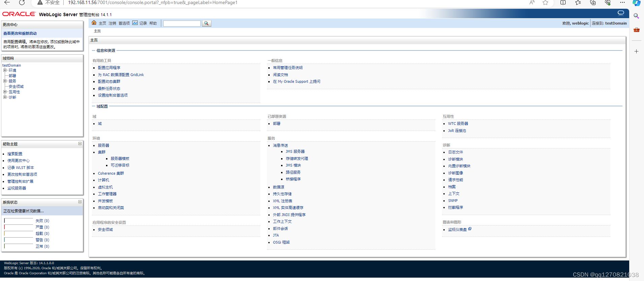Click the browser refresh icon
This screenshot has height=281, width=644.
pyautogui.click(x=22, y=3)
